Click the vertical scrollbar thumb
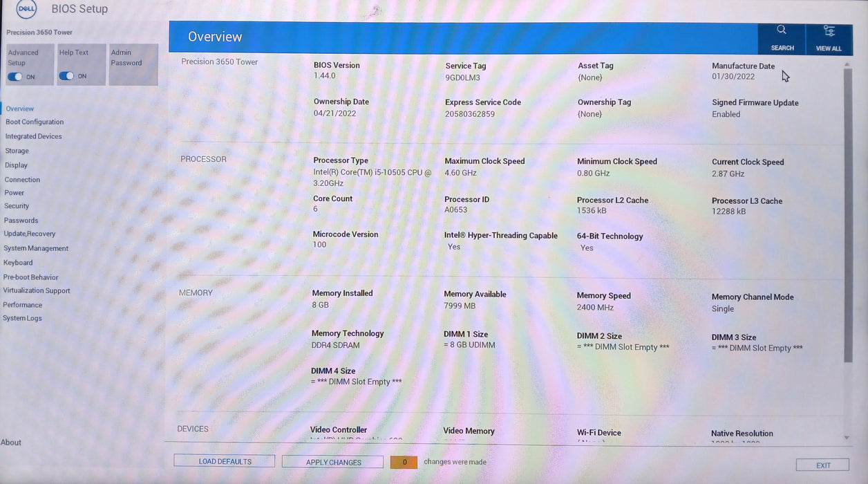Viewport: 868px width, 484px height. coord(848,216)
